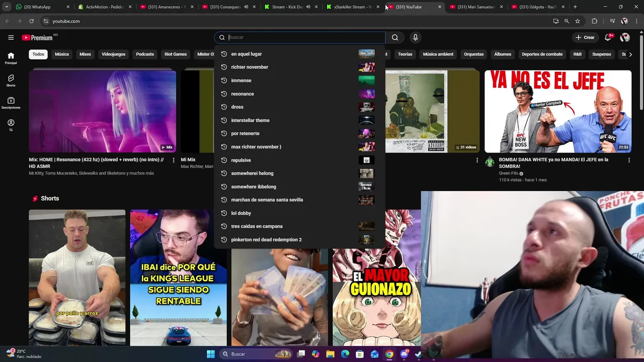Choose 'richter november' search suggestion

(x=299, y=67)
